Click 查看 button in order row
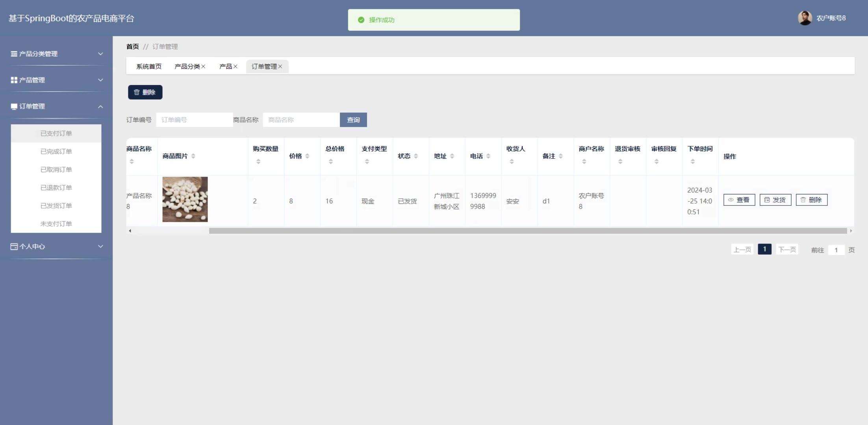Screen dimensions: 868x425 (x=739, y=200)
